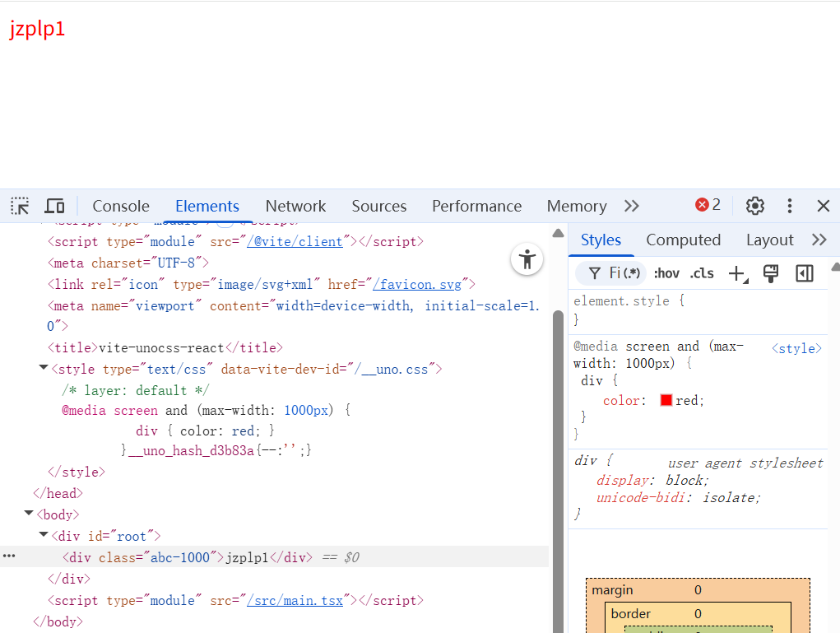The height and width of the screenshot is (633, 840).
Task: Click the DOM tree vertical scrollbar thumb
Action: [x=558, y=472]
